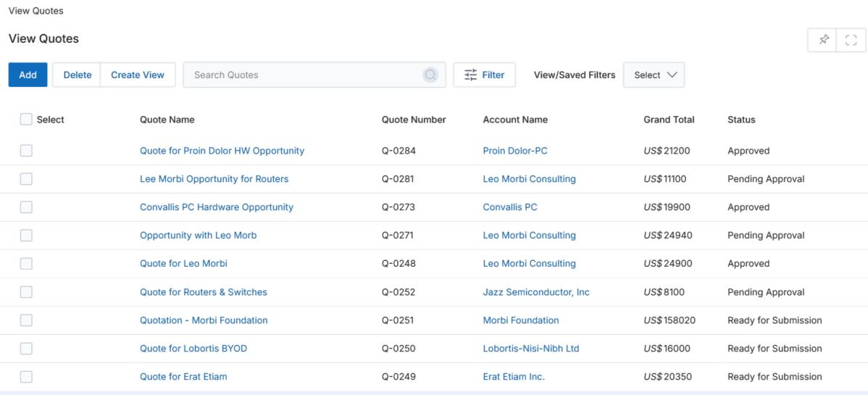Viewport: 868px width, 395px height.
Task: Click Approved status of Q-0284
Action: click(748, 151)
